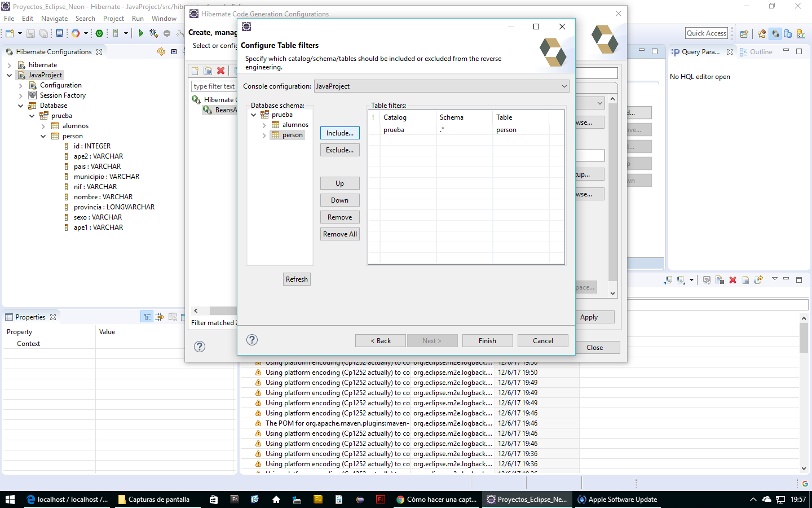Open the Run menu

pyautogui.click(x=138, y=19)
